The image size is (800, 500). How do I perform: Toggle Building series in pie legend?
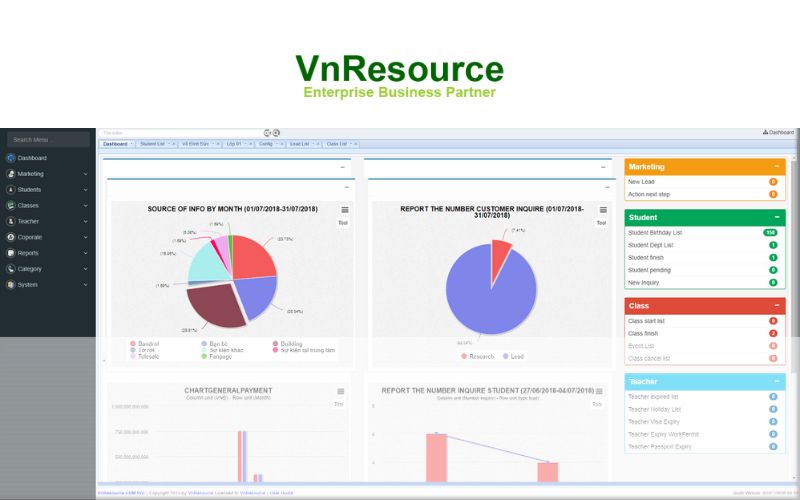[287, 344]
